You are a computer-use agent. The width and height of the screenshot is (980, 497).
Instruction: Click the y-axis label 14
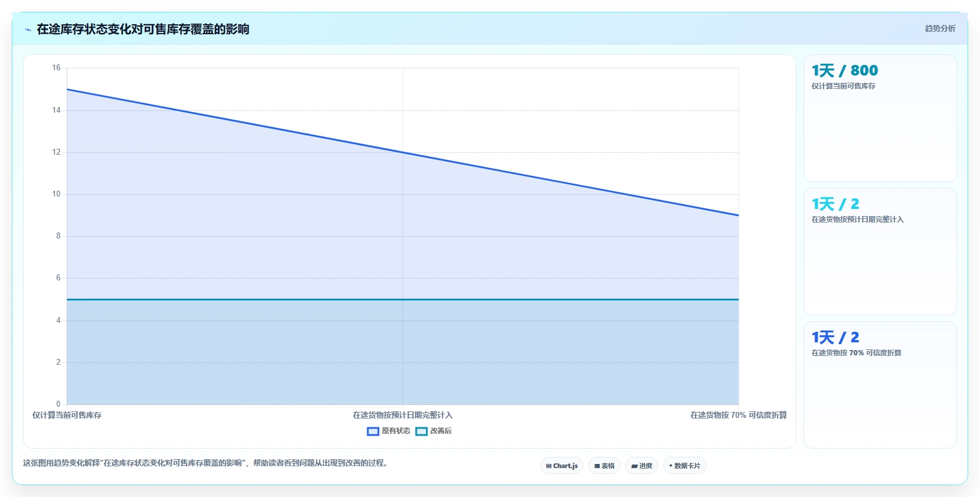[56, 110]
